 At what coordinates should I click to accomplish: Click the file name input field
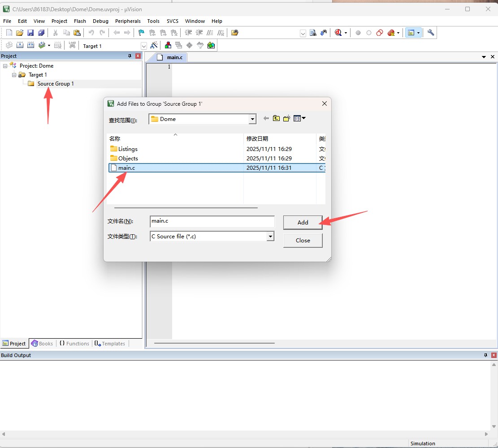tap(212, 221)
